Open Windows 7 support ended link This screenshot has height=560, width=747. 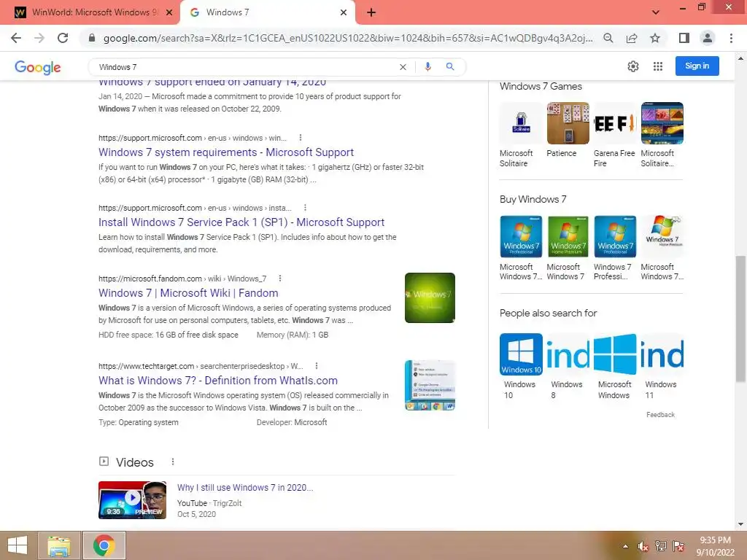[212, 84]
